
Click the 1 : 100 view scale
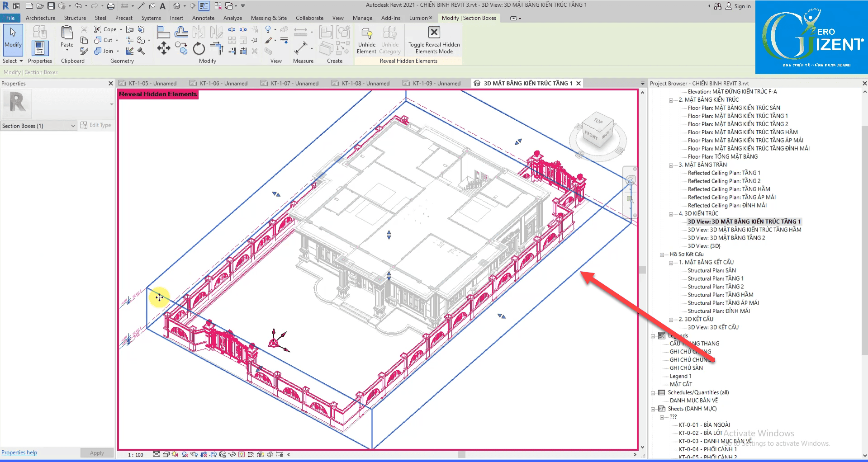click(135, 455)
